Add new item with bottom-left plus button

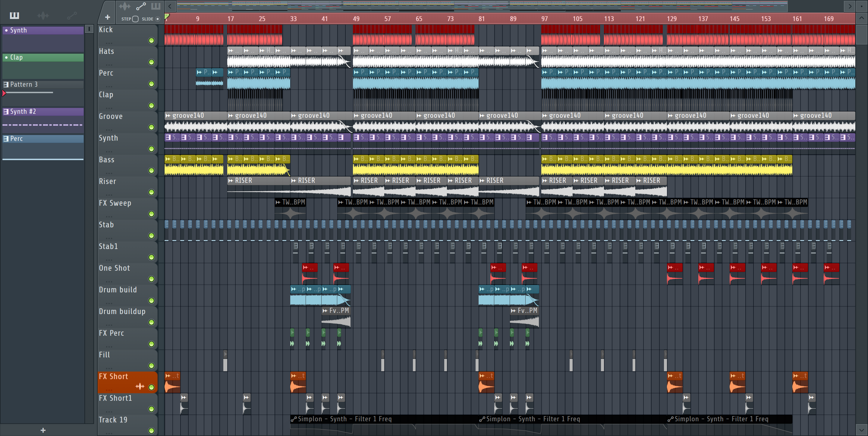click(43, 430)
